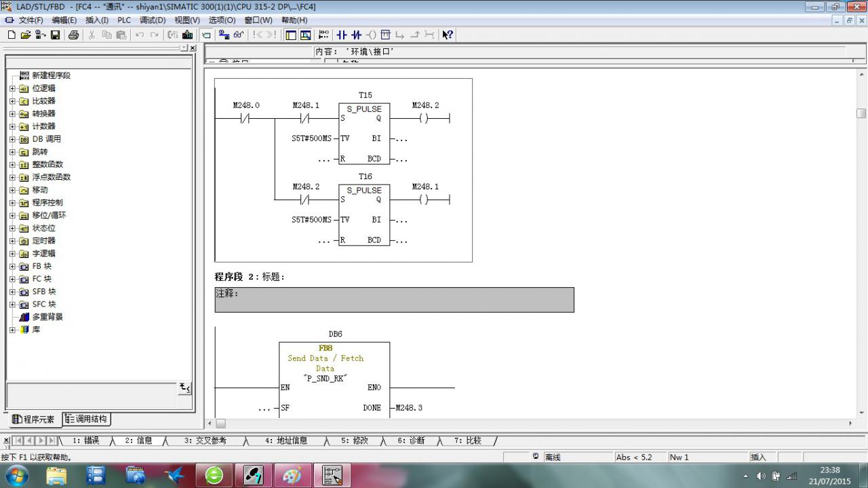868x488 pixels.
Task: Insert a normally open contact
Action: point(341,35)
